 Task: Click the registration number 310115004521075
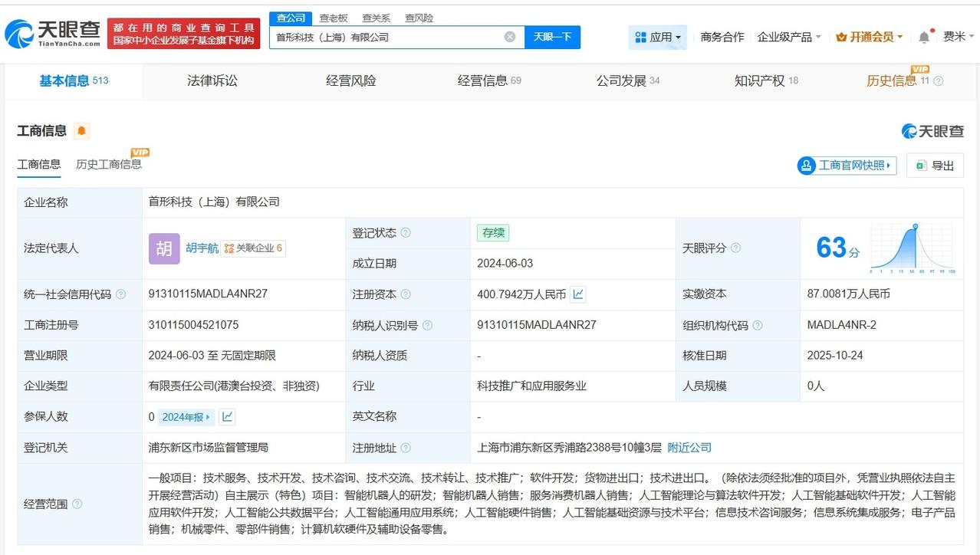[193, 325]
